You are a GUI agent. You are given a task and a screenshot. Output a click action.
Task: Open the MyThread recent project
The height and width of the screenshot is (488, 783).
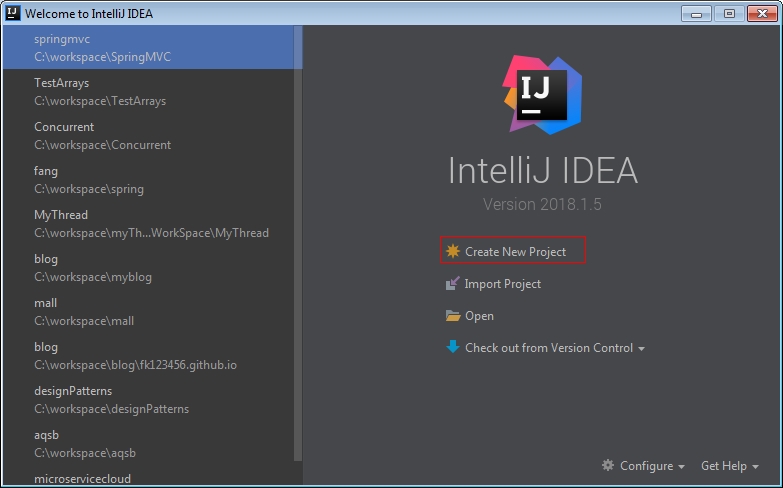(149, 223)
